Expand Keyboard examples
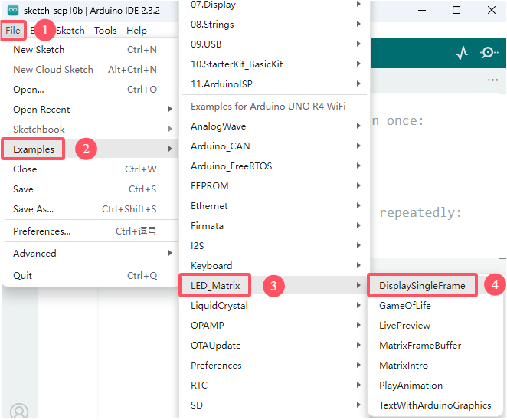This screenshot has width=507, height=420. coord(275,266)
